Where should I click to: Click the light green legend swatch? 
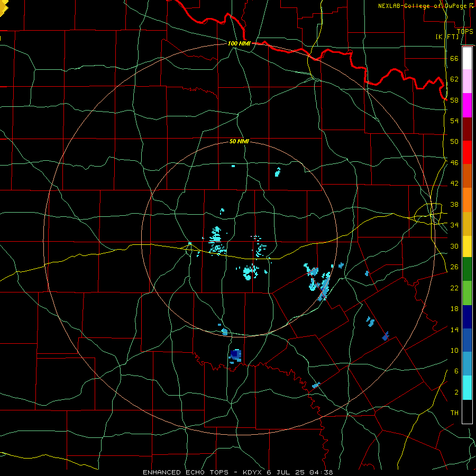(x=467, y=293)
